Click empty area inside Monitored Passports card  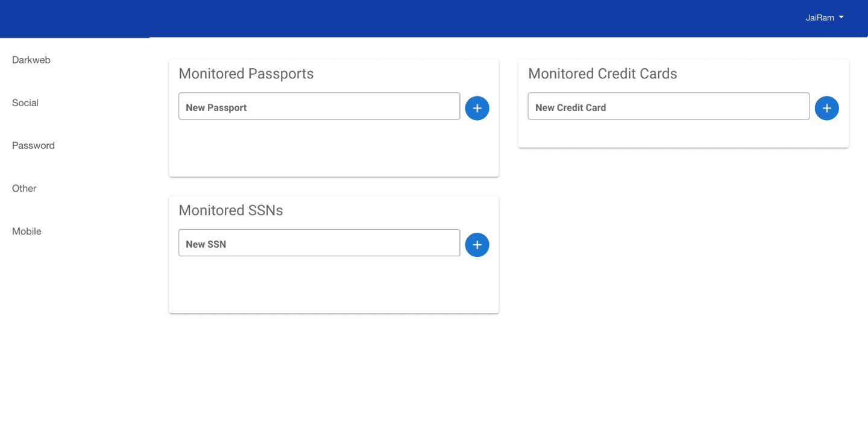pyautogui.click(x=334, y=149)
